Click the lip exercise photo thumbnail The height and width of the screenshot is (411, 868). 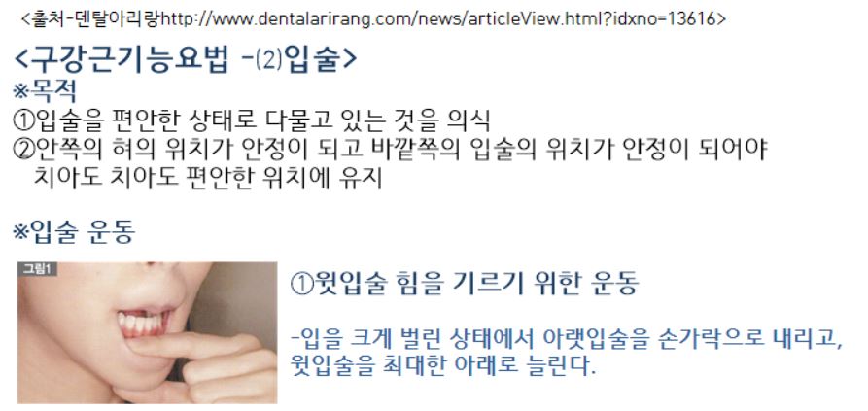[147, 332]
